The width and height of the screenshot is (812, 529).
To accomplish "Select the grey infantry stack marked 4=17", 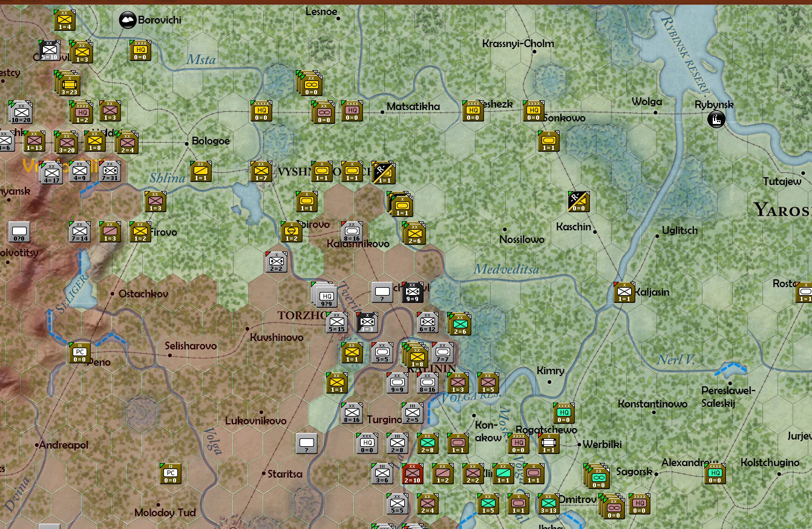I will 51,173.
